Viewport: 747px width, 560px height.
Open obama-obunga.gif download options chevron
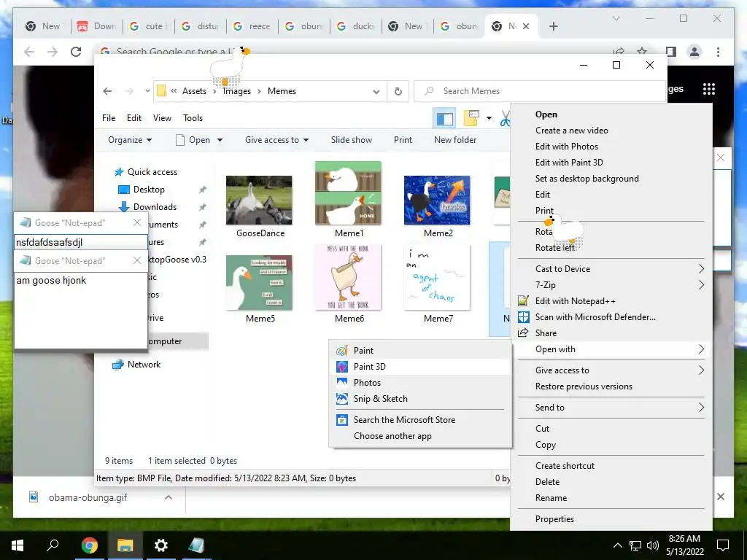coord(169,497)
